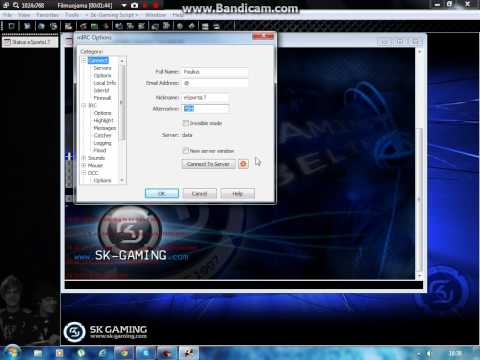Click the Connect toolbar icon at far left
Viewport: 480px width, 360px height.
11,26
